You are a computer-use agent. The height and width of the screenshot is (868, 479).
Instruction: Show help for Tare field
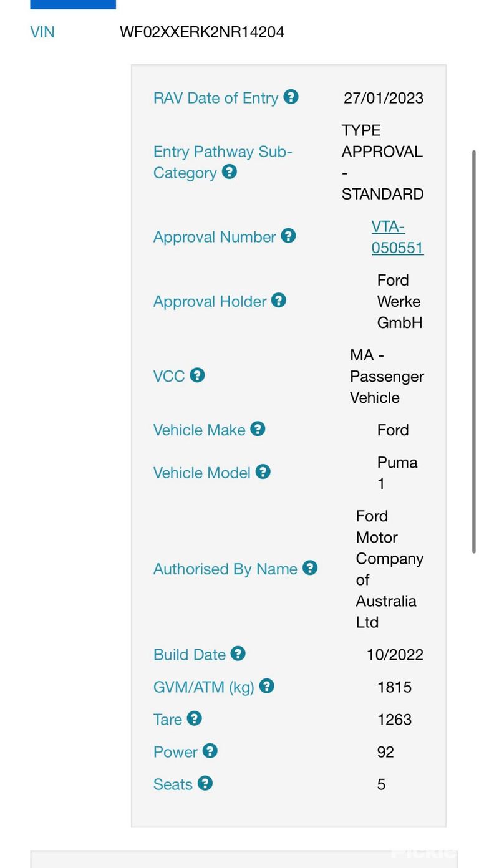(195, 718)
